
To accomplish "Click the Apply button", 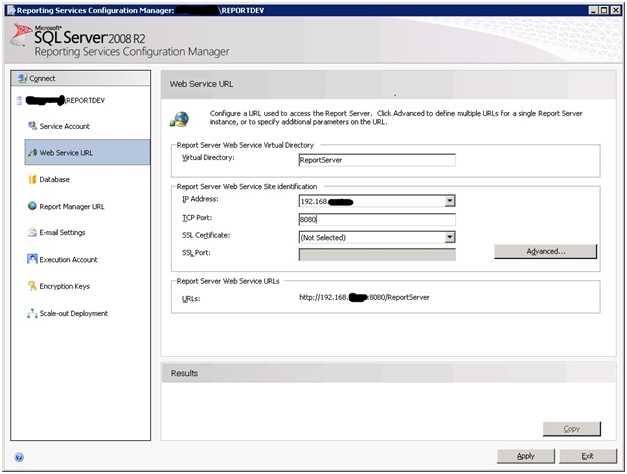I will pyautogui.click(x=525, y=456).
